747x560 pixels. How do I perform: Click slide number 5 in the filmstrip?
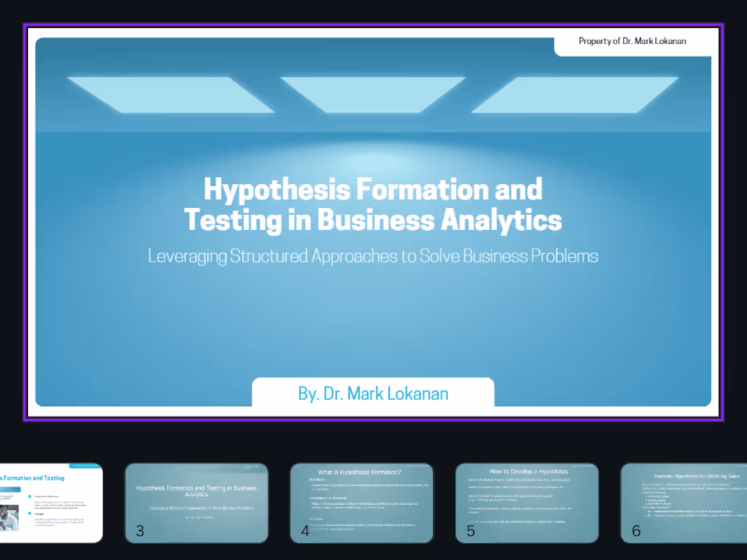pos(471,531)
